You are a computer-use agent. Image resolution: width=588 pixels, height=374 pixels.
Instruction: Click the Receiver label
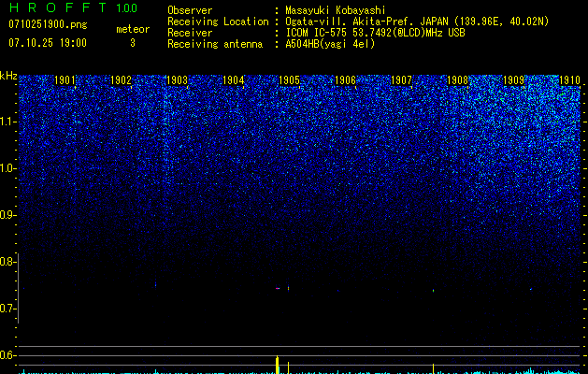[x=190, y=33]
